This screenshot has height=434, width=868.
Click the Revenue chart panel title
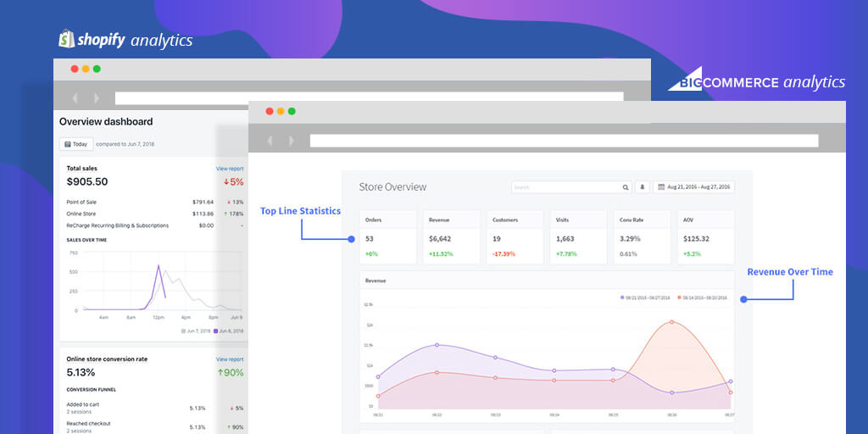tap(376, 281)
